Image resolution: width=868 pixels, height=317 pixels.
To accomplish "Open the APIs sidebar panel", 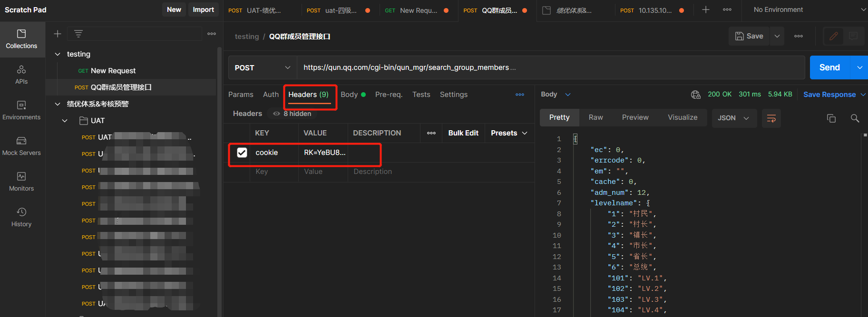I will (x=21, y=75).
